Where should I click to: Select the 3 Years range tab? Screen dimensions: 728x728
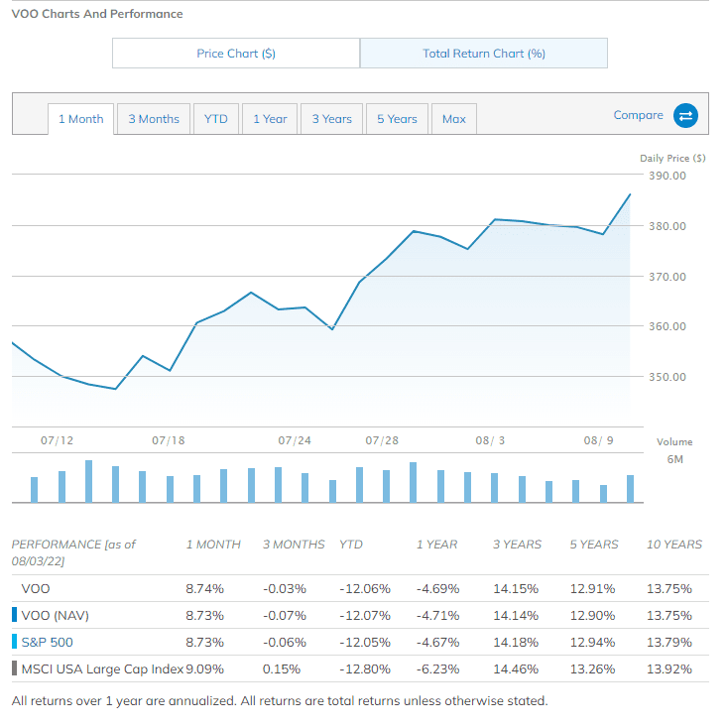click(x=331, y=119)
